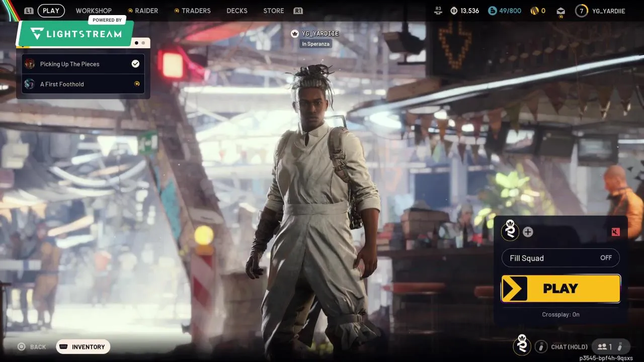Click the A First Foothold quest portrait icon

30,84
